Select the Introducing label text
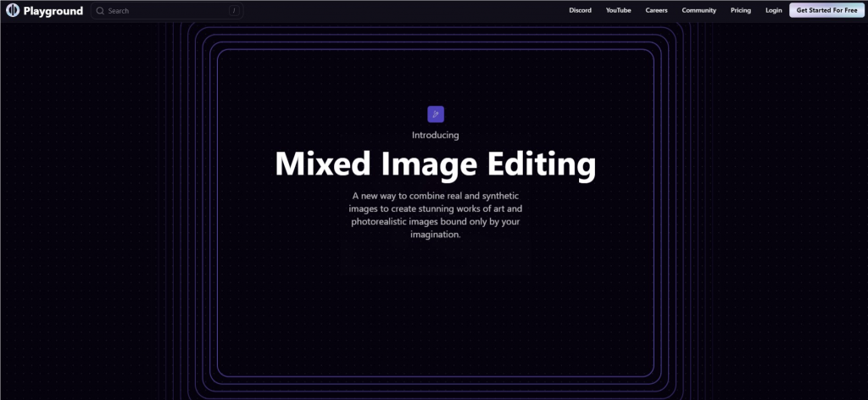Screen dimensions: 868x400 click(435, 135)
